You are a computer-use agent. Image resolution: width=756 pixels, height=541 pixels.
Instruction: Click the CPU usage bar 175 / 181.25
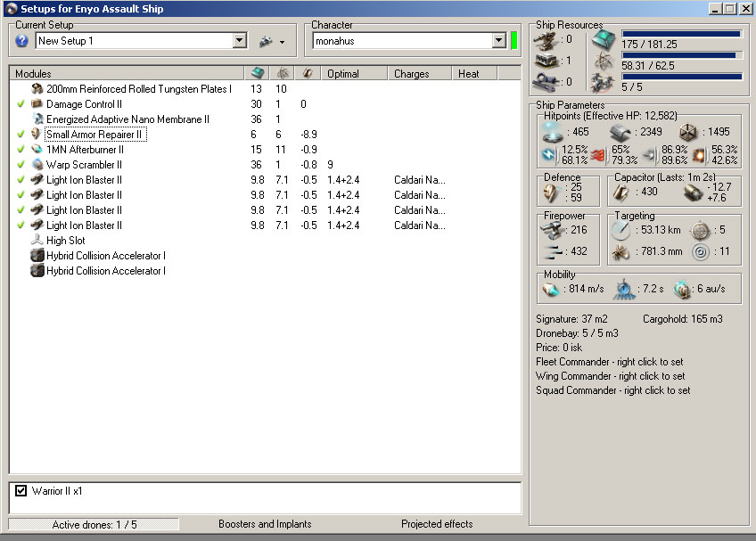[x=682, y=34]
